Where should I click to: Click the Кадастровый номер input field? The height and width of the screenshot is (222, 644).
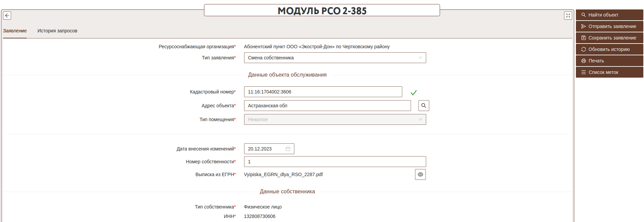(x=323, y=92)
